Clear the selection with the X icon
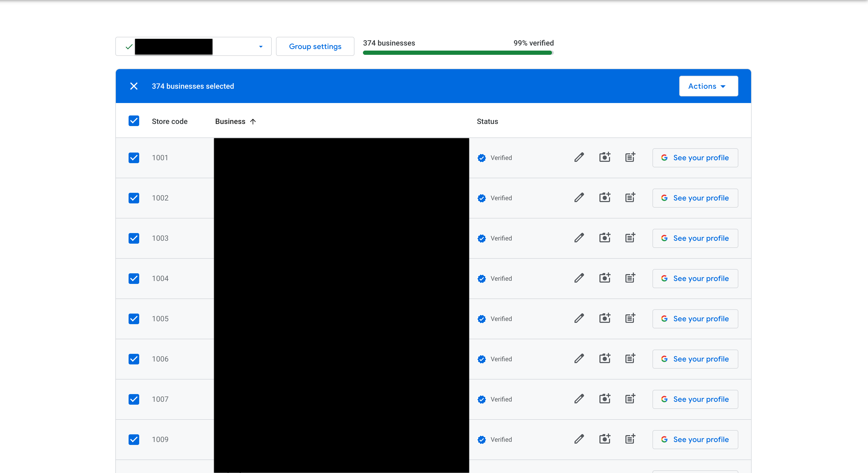Viewport: 868px width, 473px height. [x=134, y=86]
